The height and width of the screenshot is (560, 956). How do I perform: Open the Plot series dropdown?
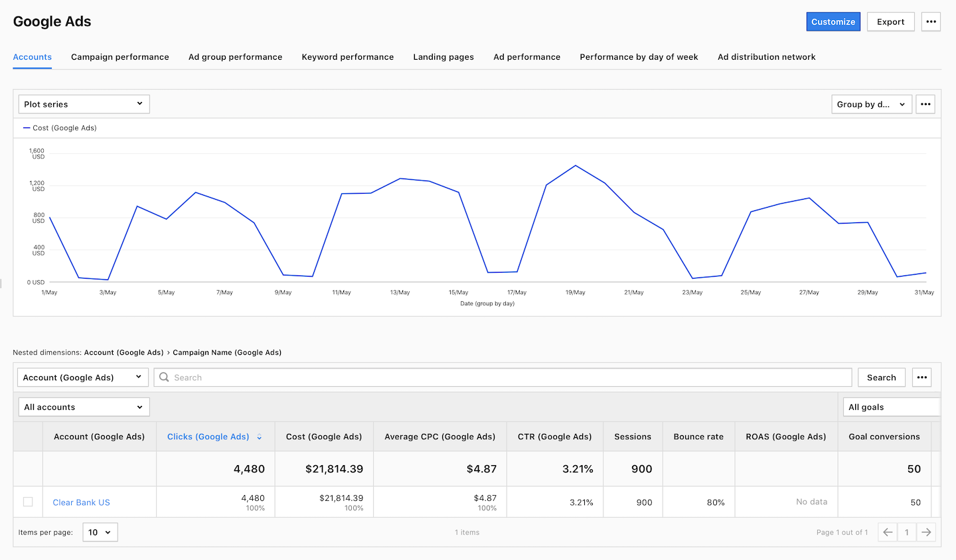pyautogui.click(x=84, y=104)
